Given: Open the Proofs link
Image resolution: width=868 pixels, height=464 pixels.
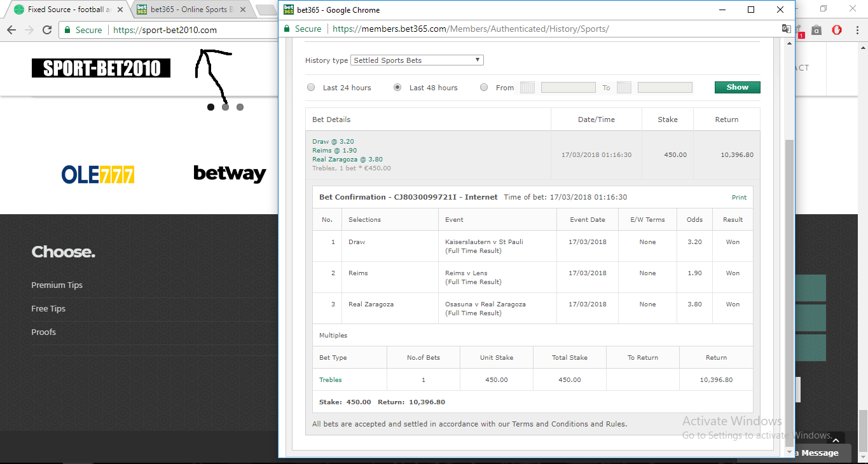Looking at the screenshot, I should (44, 332).
